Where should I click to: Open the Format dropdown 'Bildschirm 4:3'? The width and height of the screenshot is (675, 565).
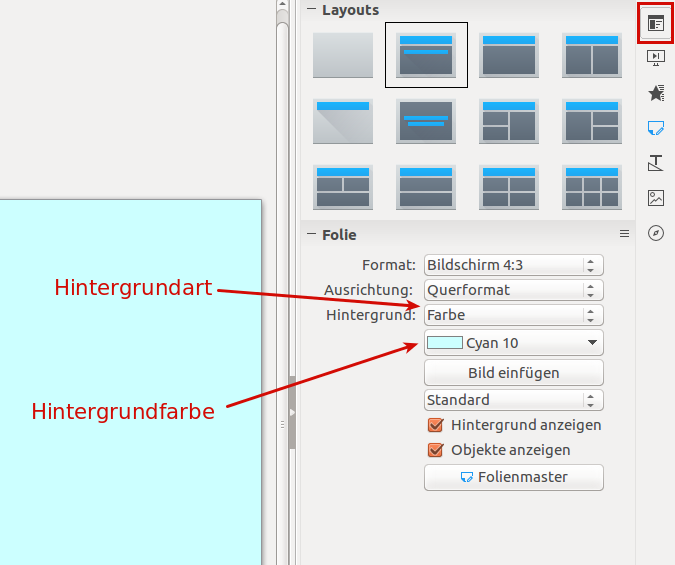[x=513, y=265]
